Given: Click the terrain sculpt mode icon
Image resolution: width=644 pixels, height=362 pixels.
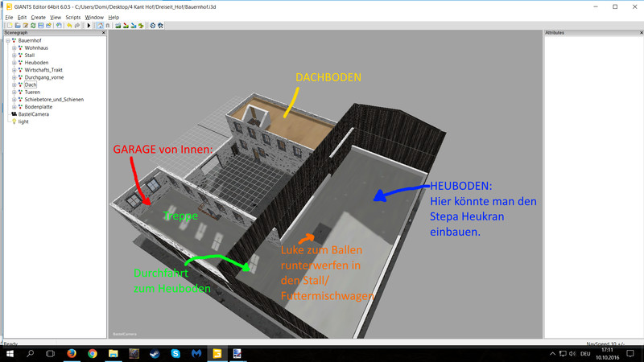Looking at the screenshot, I should click(x=118, y=26).
